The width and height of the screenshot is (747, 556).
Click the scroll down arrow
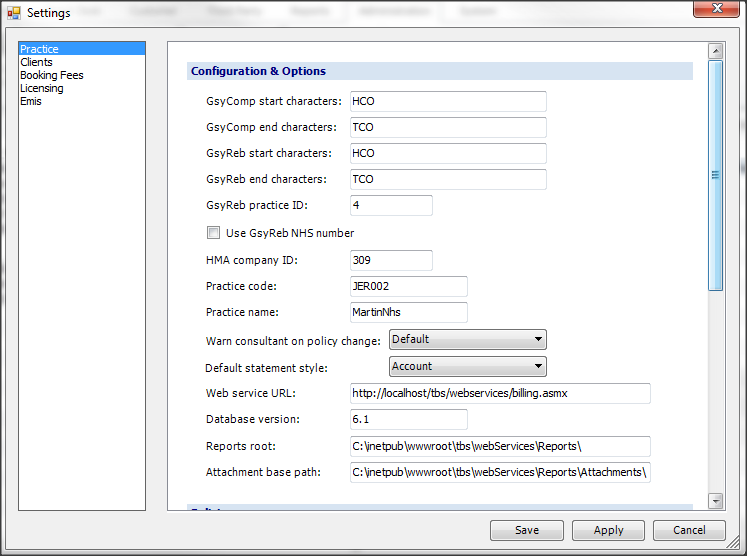(715, 500)
